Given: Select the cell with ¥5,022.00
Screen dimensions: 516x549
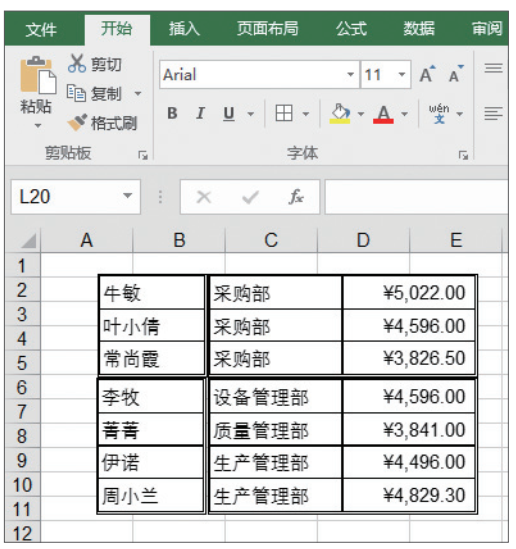Looking at the screenshot, I should click(409, 293).
